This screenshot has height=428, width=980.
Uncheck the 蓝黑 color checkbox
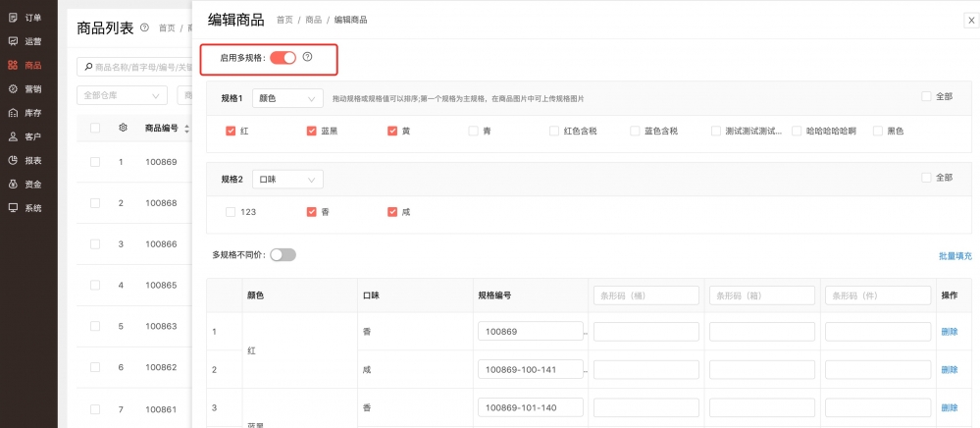point(312,131)
